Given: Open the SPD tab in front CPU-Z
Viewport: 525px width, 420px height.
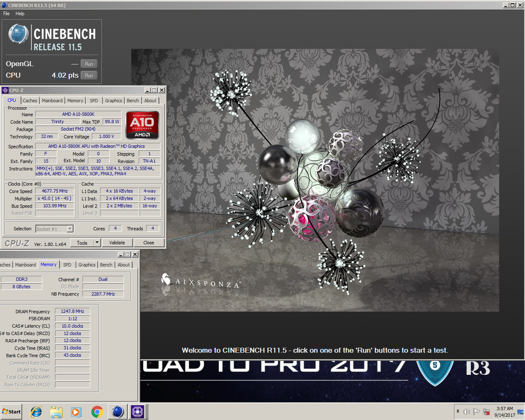Looking at the screenshot, I should tap(94, 101).
